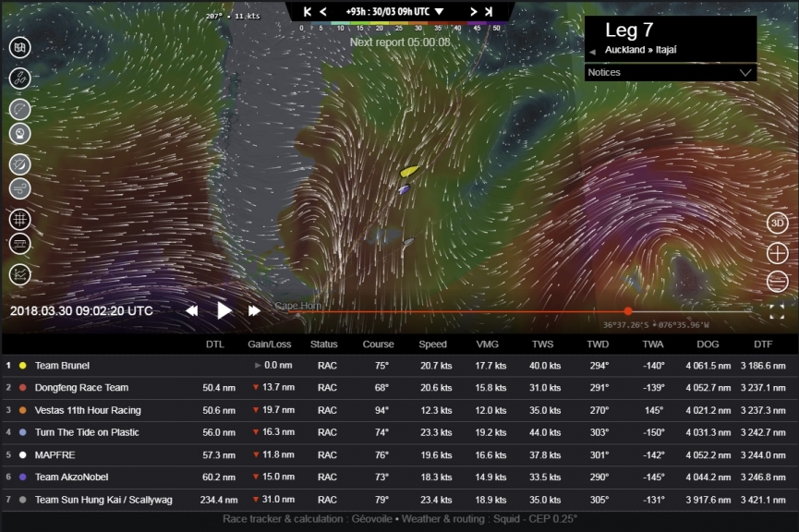Select Team Sun Hung Kai / Scallywag row
799x532 pixels.
click(x=399, y=500)
